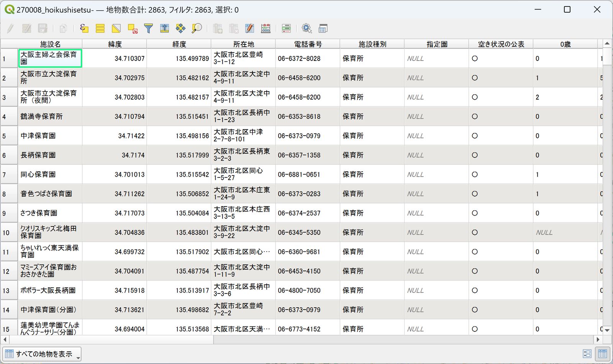Open the filter/select by form funnel icon
Image resolution: width=613 pixels, height=364 pixels.
148,28
